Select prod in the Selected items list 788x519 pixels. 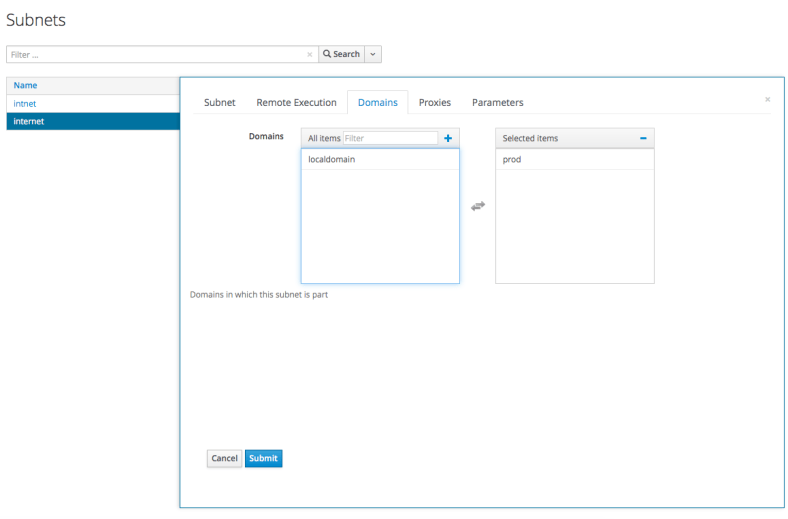512,159
